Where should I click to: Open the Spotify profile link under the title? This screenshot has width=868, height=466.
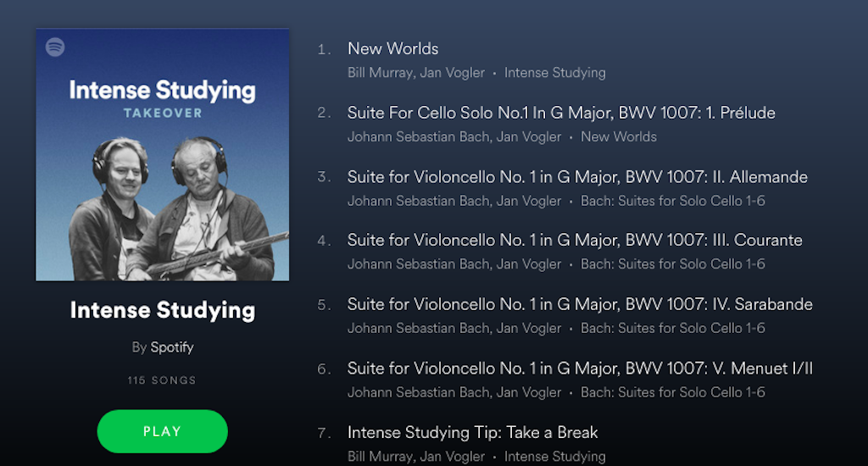click(x=172, y=347)
